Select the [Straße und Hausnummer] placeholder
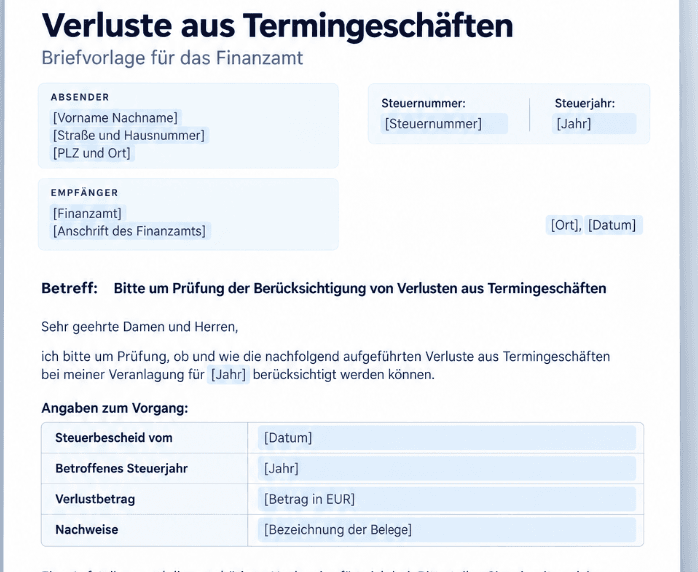The image size is (698, 572). [129, 135]
